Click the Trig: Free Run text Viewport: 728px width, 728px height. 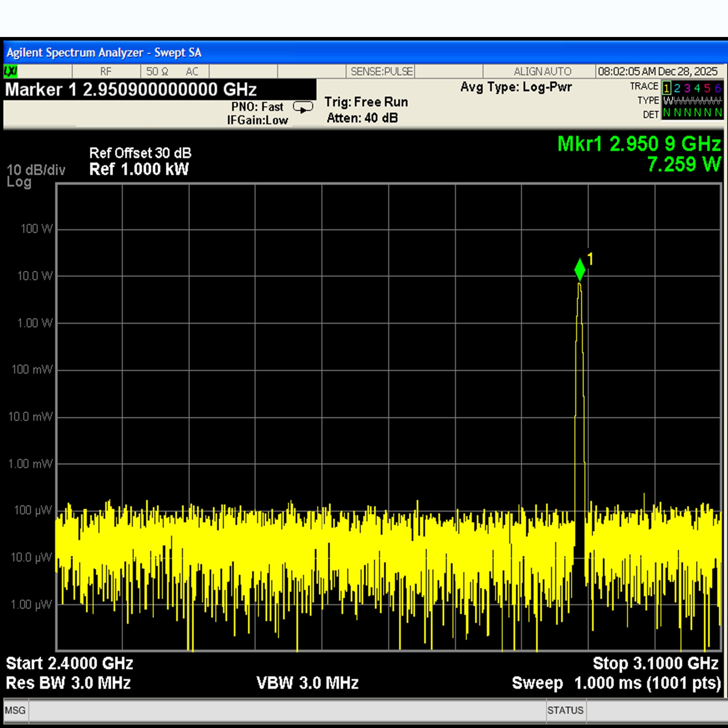tap(366, 102)
